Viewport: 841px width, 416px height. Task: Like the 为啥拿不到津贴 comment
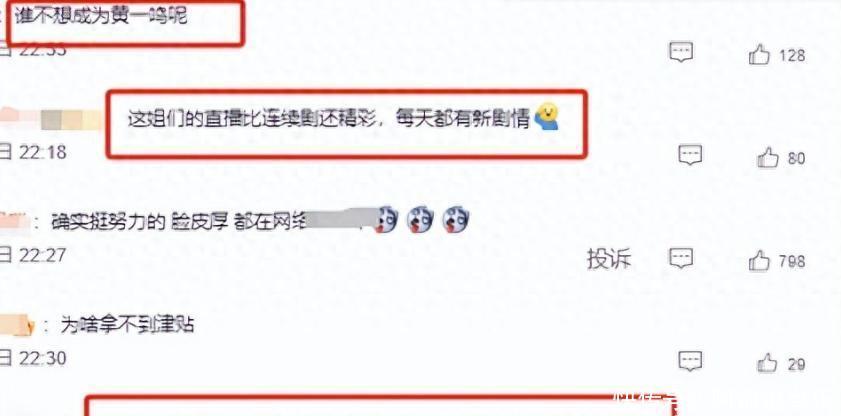pyautogui.click(x=768, y=363)
